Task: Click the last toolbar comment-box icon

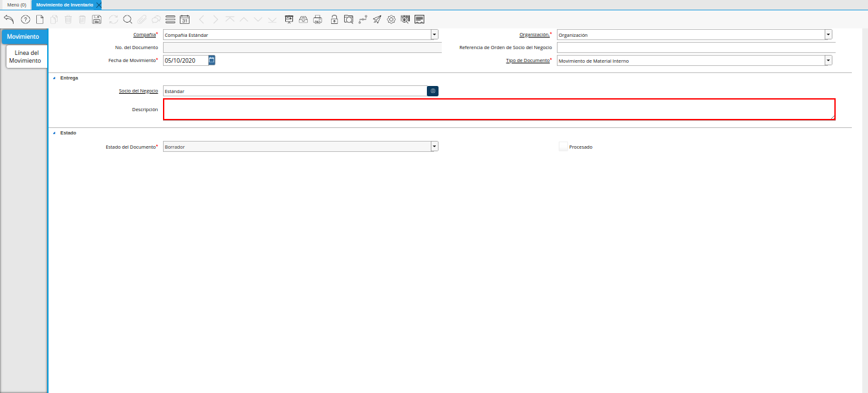Action: point(420,19)
